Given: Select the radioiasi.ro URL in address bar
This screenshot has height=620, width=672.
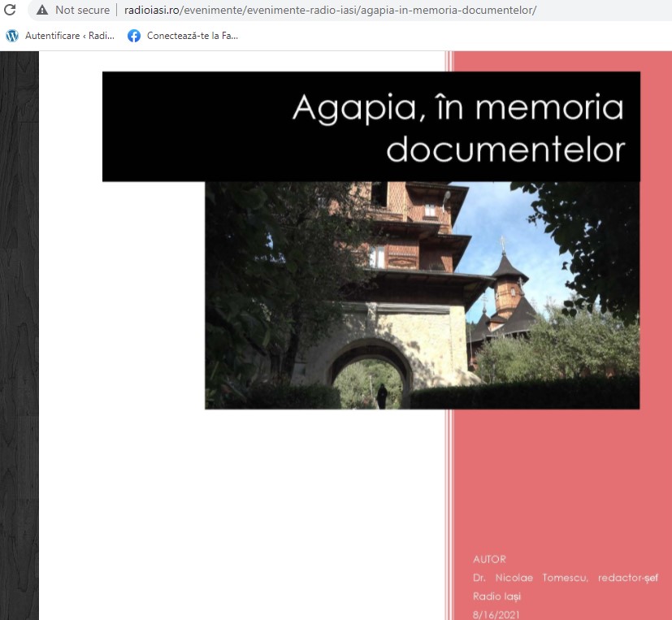Looking at the screenshot, I should point(330,10).
